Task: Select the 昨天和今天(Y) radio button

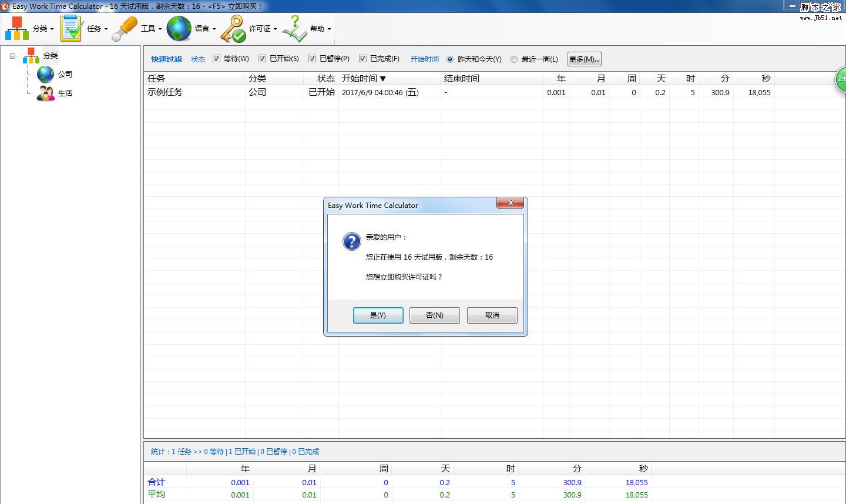Action: point(451,59)
